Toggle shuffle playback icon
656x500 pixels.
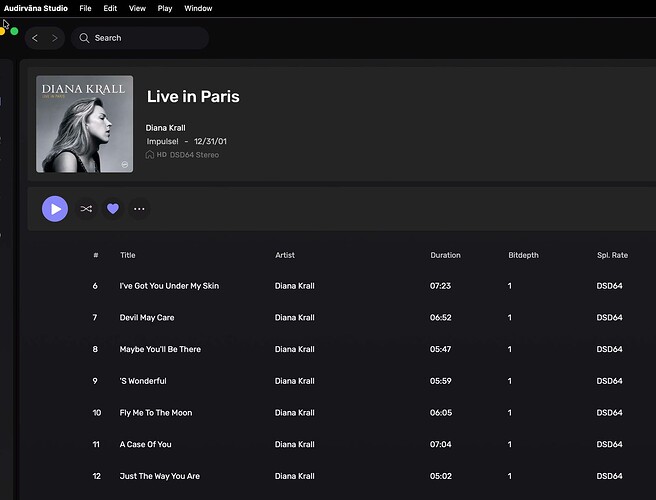(86, 209)
